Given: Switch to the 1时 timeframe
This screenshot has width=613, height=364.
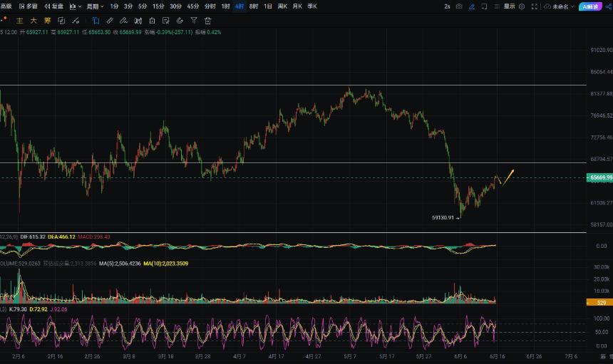Looking at the screenshot, I should pos(225,6).
